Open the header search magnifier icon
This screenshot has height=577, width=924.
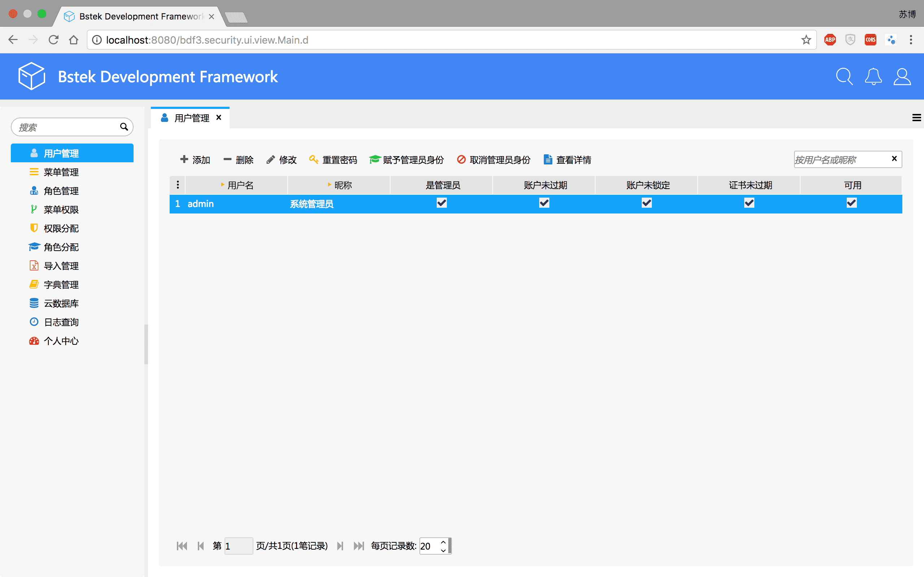pyautogui.click(x=844, y=77)
